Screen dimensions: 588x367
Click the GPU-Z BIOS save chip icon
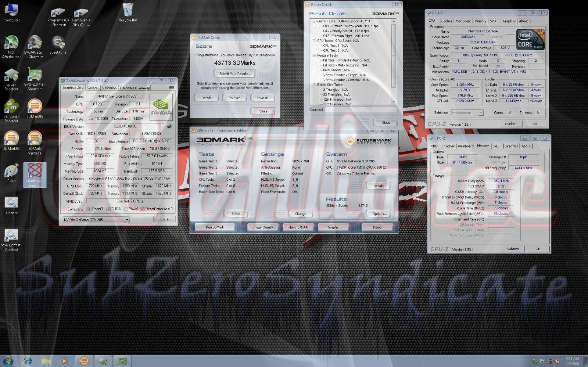169,126
